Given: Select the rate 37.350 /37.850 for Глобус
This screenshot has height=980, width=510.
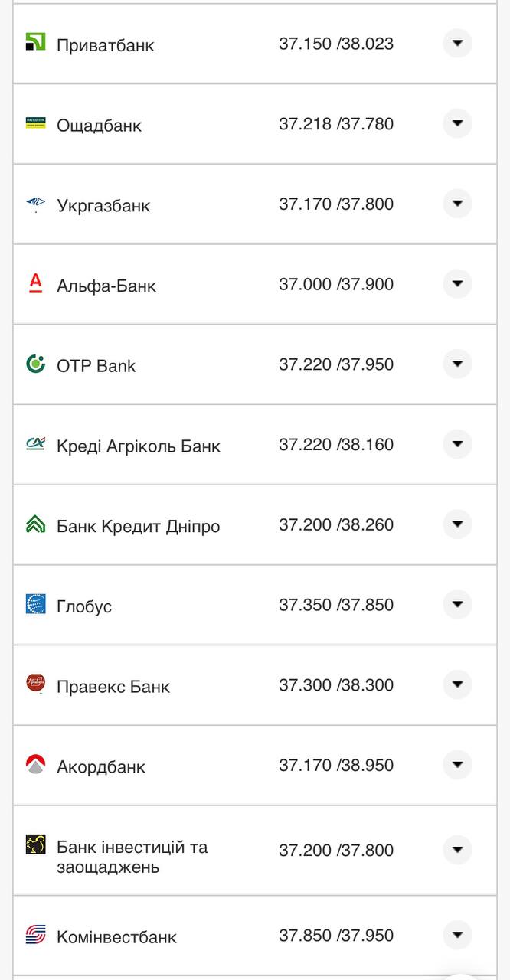Looking at the screenshot, I should (x=337, y=604).
